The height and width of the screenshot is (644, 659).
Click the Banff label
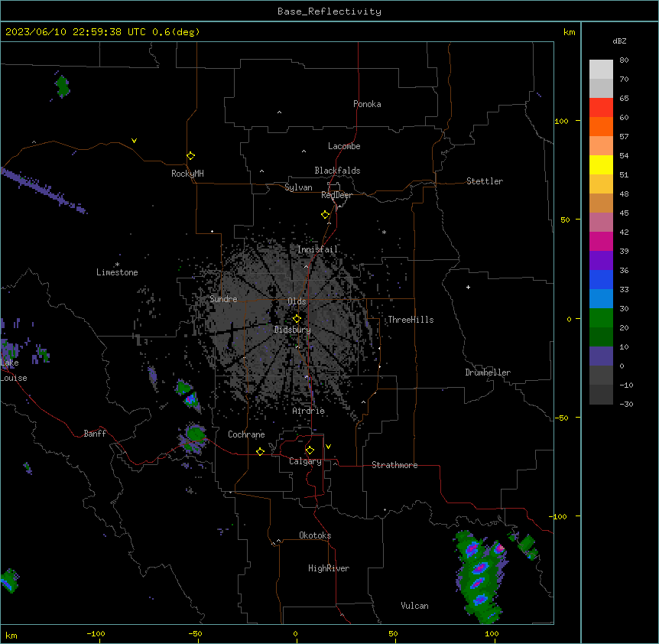point(95,434)
